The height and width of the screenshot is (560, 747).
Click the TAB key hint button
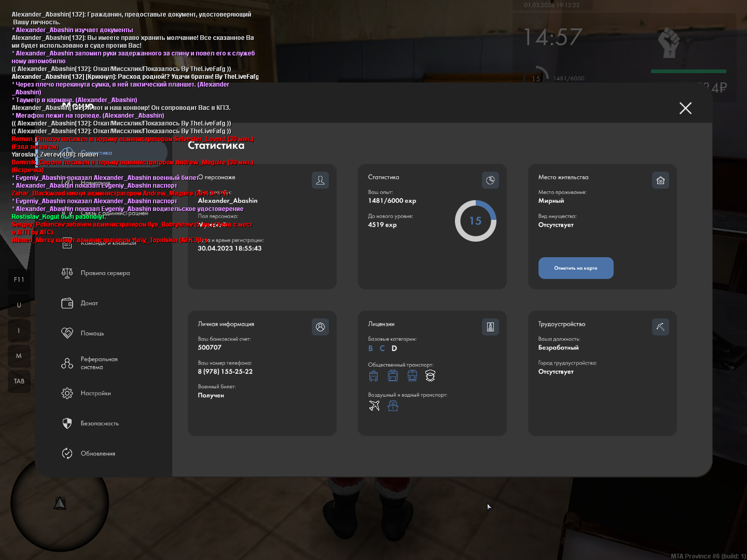[x=19, y=381]
